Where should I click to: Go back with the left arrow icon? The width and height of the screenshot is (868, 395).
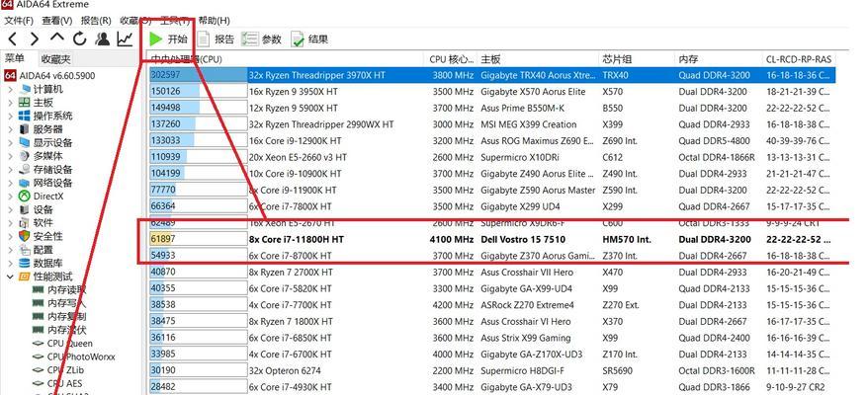[x=13, y=39]
